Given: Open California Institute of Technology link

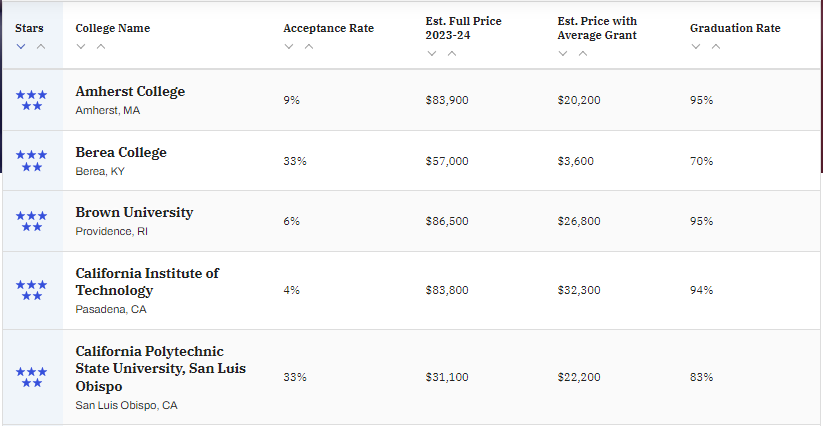Looking at the screenshot, I should click(147, 281).
